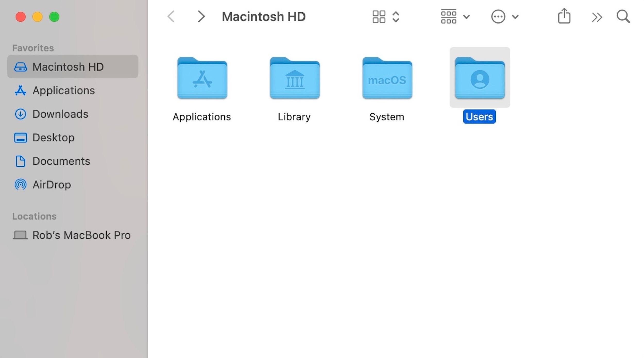The width and height of the screenshot is (644, 358).
Task: Open the Group By grid icon
Action: [x=448, y=16]
